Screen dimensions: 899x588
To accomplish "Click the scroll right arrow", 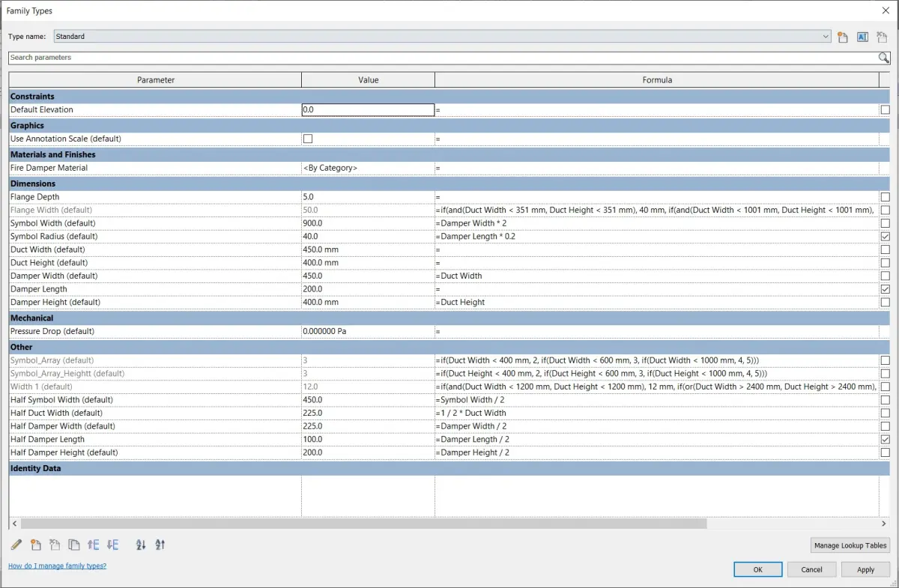I will [x=884, y=524].
